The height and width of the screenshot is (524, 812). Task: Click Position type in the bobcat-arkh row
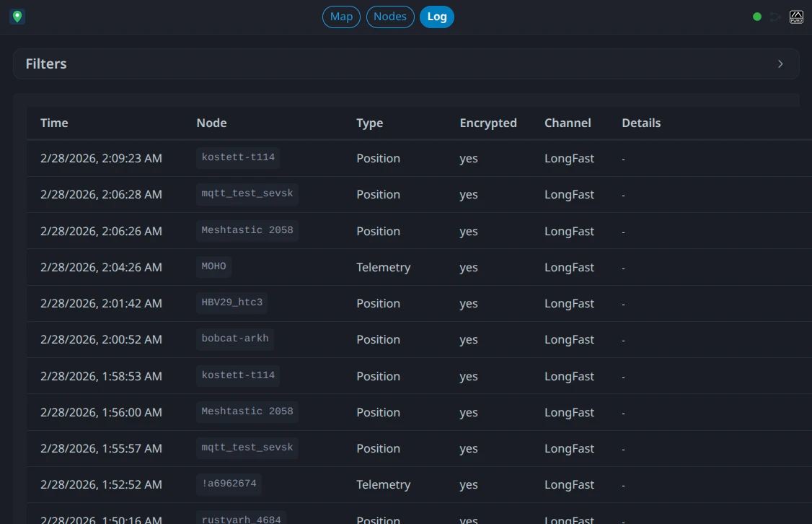(378, 339)
